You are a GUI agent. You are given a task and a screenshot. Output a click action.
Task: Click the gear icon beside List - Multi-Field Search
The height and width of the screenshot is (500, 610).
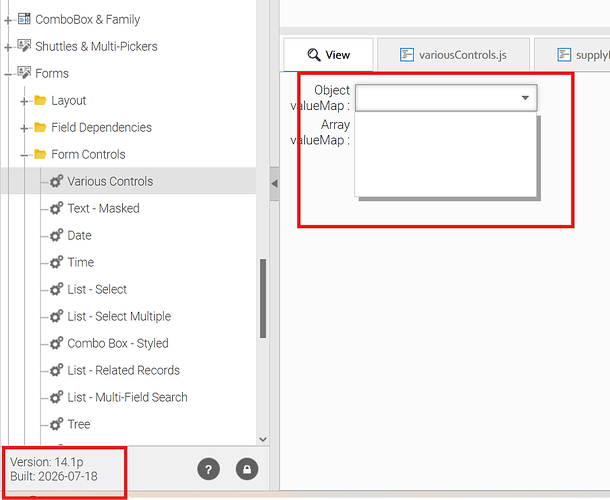pyautogui.click(x=56, y=397)
